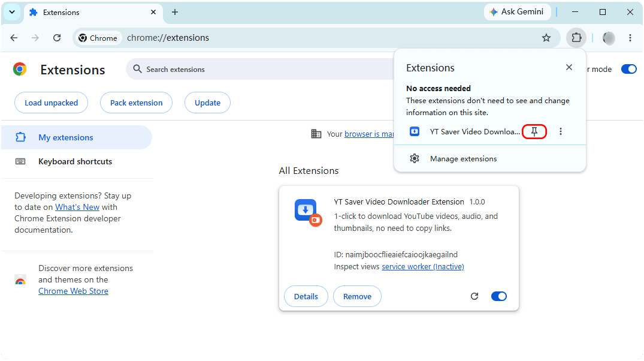Open service worker (Inactive) link
The image size is (644, 361).
pyautogui.click(x=422, y=267)
